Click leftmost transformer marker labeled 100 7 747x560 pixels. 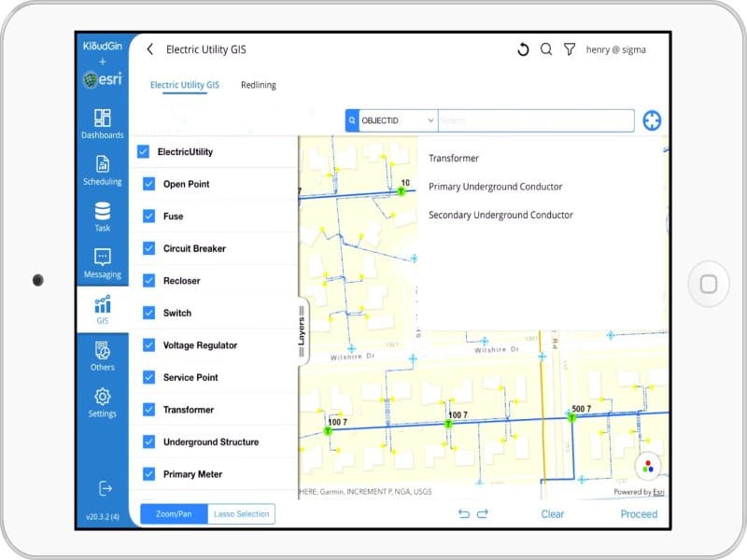click(x=328, y=431)
